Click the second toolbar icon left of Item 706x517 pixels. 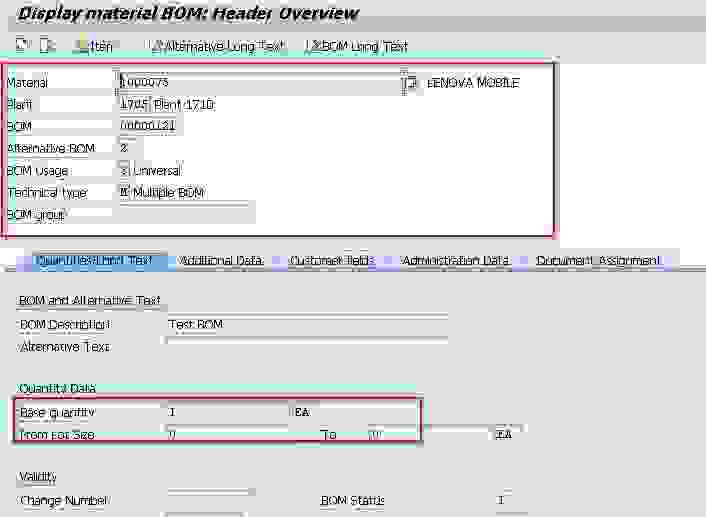tap(46, 45)
